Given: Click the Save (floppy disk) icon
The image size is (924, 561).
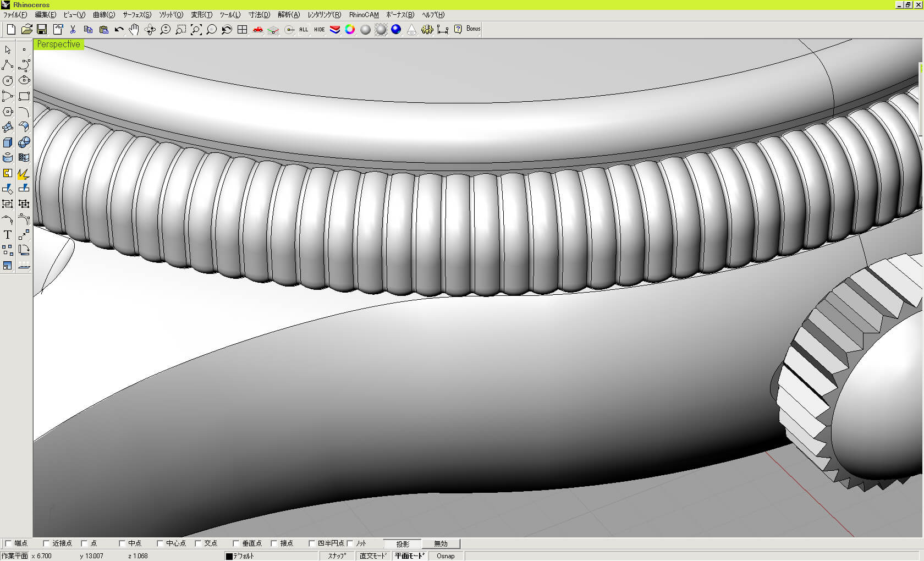Looking at the screenshot, I should point(42,30).
